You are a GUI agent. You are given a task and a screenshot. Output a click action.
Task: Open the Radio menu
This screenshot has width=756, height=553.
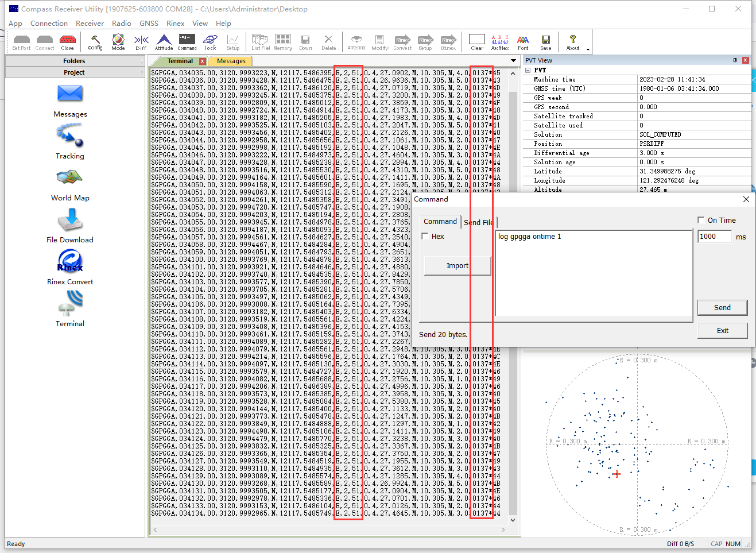[x=122, y=24]
